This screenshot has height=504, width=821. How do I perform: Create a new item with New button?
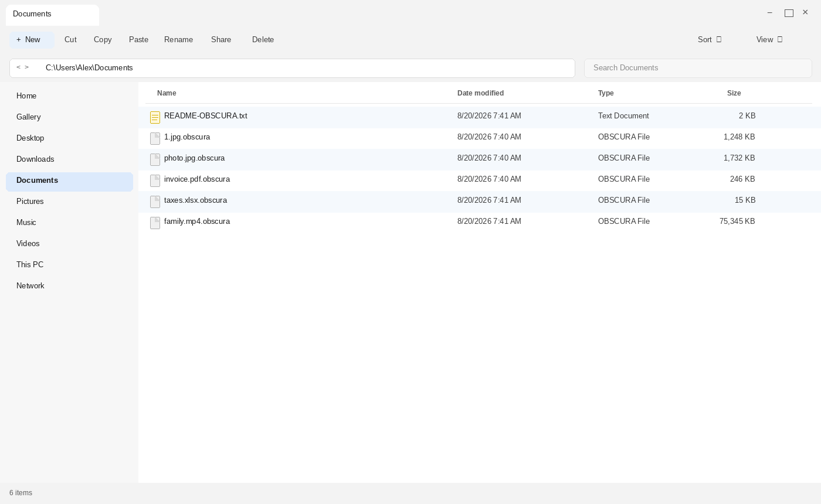[32, 40]
